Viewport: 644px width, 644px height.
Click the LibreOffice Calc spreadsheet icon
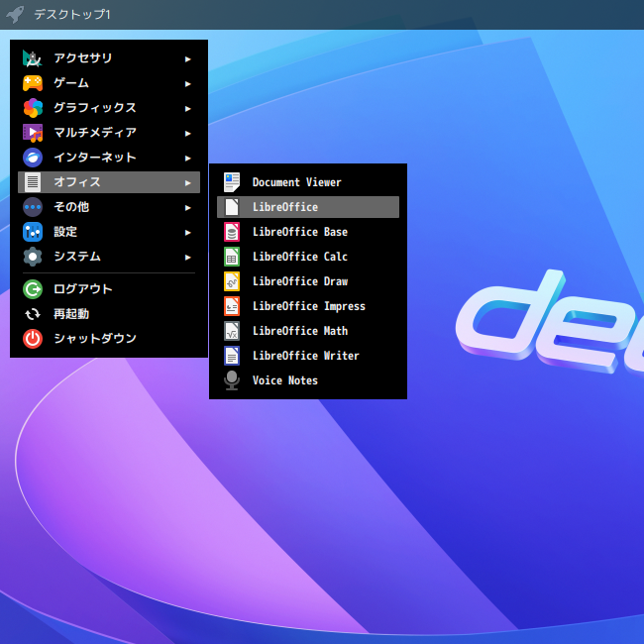coord(232,257)
